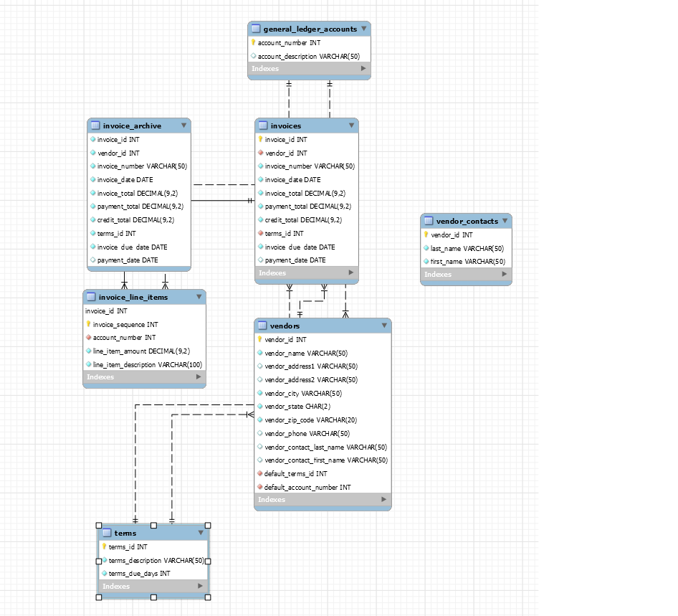Select payment_date DATE in the invoice_archive table
Image resolution: width=678 pixels, height=616 pixels.
pos(139,260)
